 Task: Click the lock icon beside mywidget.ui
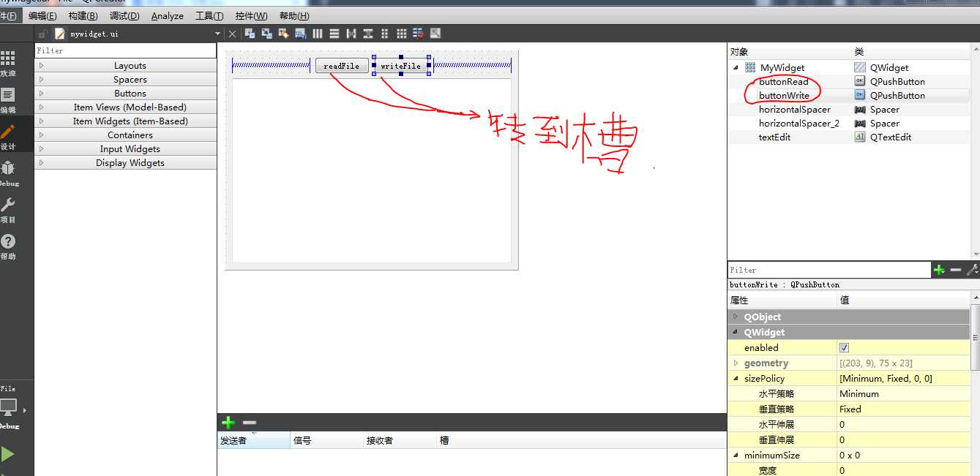42,34
